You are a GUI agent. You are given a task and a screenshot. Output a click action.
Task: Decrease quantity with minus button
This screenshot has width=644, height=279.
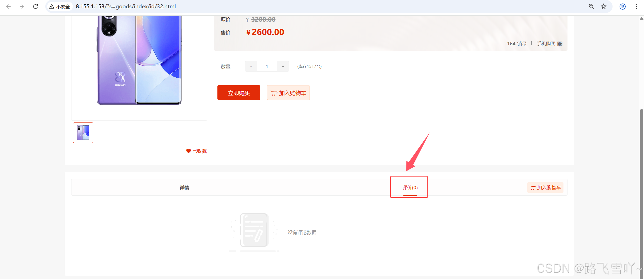(x=251, y=67)
